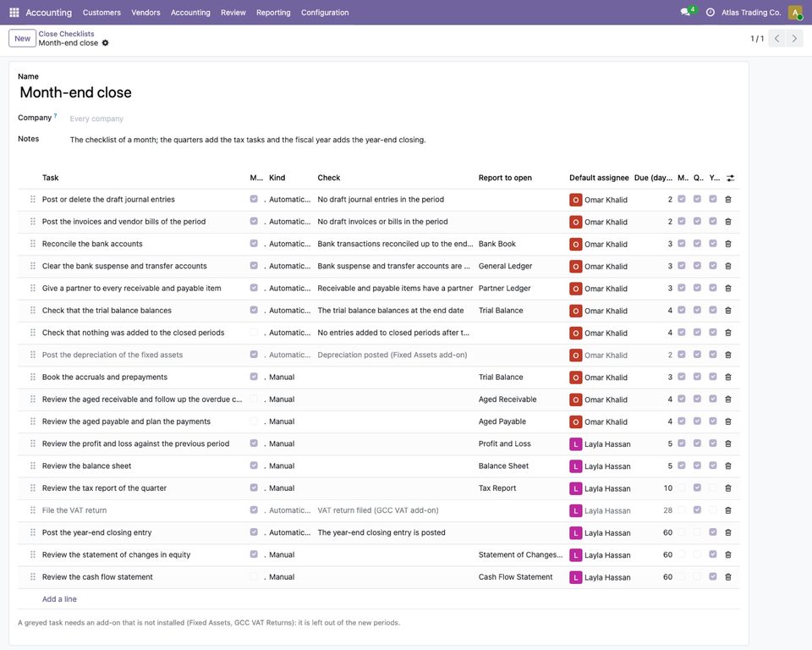Select the task 'Review the statement of changes in equity'
This screenshot has width=812, height=650.
(x=116, y=554)
